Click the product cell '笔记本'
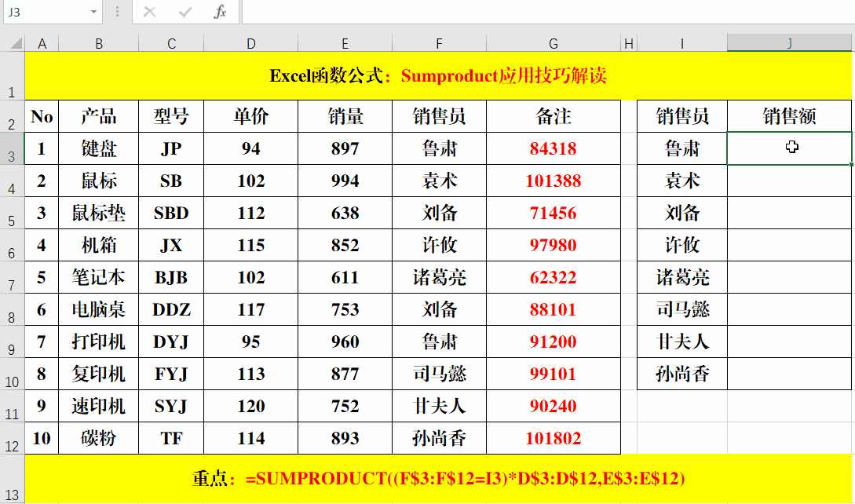 click(x=99, y=277)
